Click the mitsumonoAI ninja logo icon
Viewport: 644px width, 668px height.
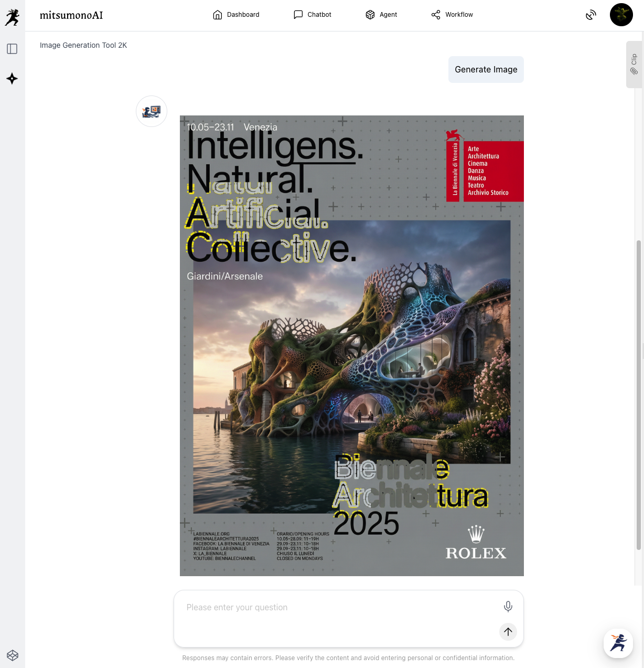12,17
